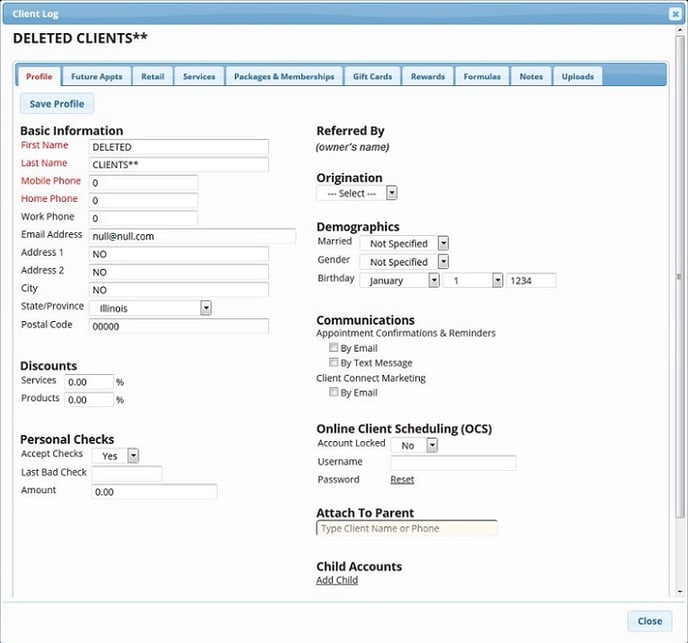Click the Add Child link
This screenshot has width=688, height=643.
pos(337,580)
